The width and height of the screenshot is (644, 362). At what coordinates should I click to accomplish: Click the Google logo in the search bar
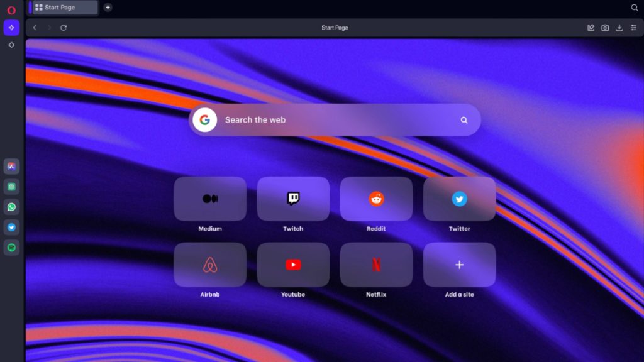205,119
